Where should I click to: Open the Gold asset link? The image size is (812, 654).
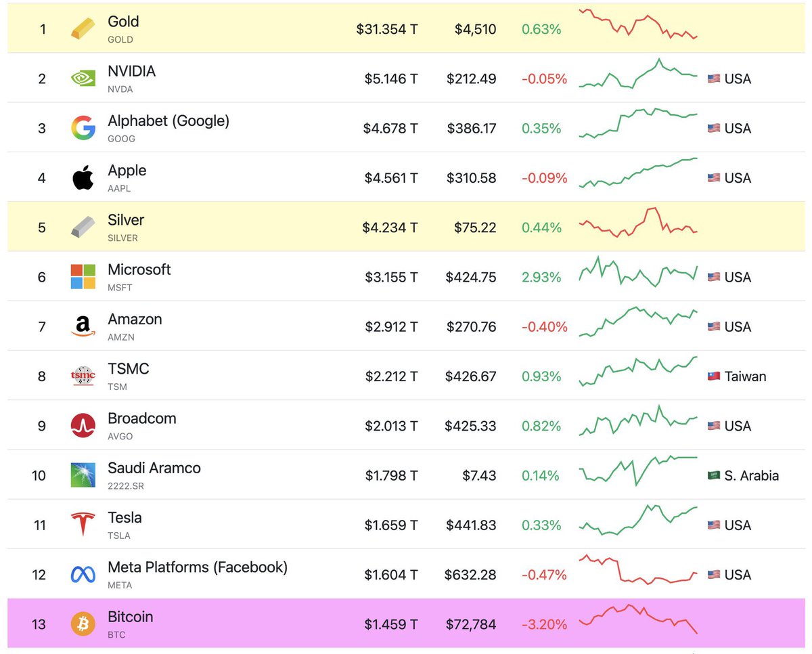(123, 22)
